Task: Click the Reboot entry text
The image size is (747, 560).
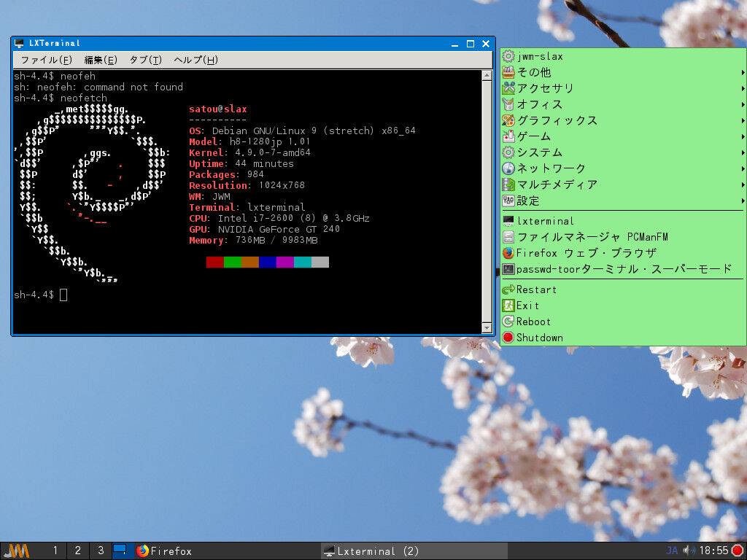Action: pyautogui.click(x=533, y=322)
